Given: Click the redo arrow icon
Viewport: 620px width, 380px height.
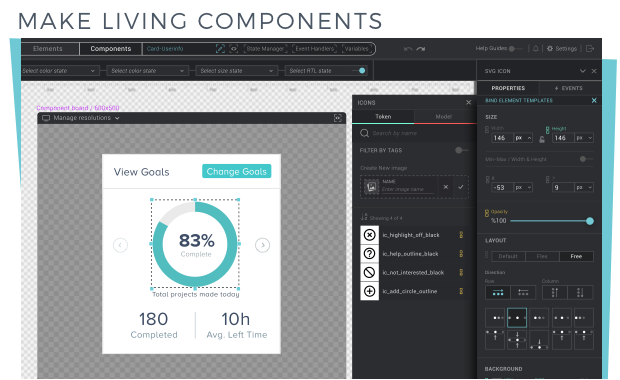Looking at the screenshot, I should 421,49.
